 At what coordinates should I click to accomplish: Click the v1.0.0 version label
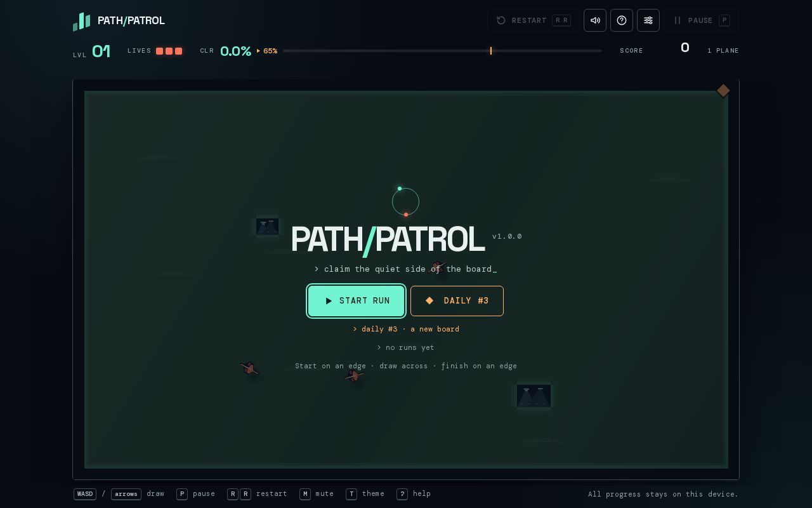507,236
